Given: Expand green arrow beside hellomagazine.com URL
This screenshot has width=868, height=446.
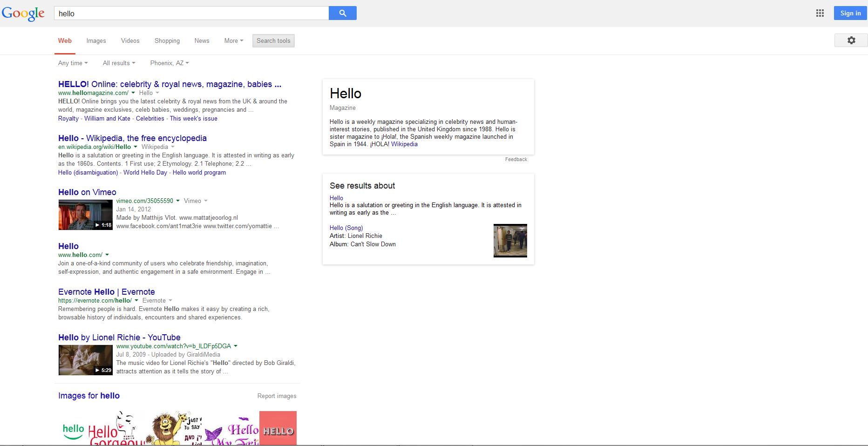Looking at the screenshot, I should [133, 93].
